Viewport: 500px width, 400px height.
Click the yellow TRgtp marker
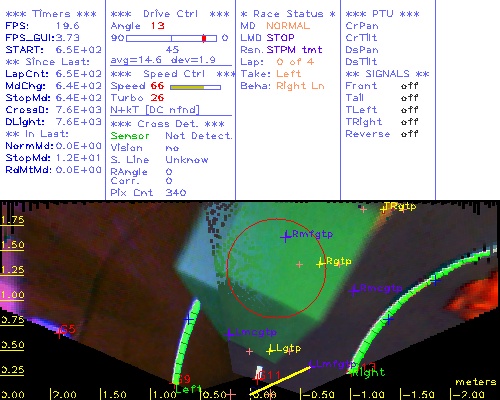coord(384,209)
